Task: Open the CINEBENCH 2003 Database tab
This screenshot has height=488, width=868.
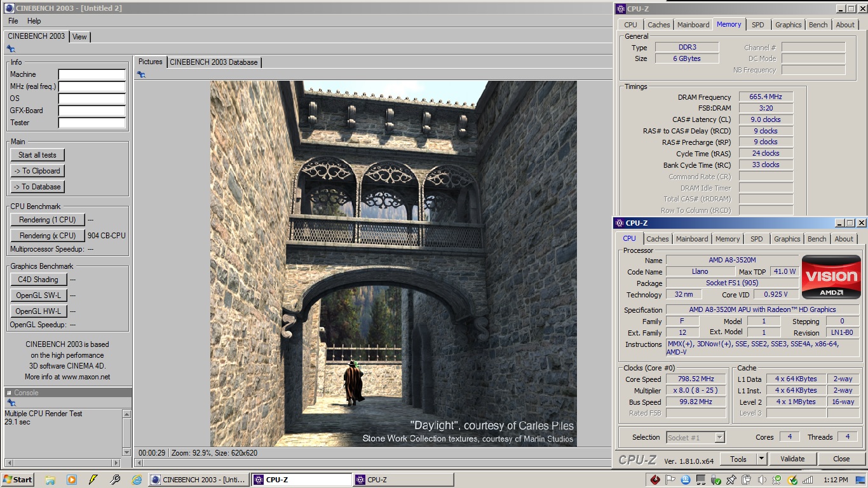Action: (214, 62)
